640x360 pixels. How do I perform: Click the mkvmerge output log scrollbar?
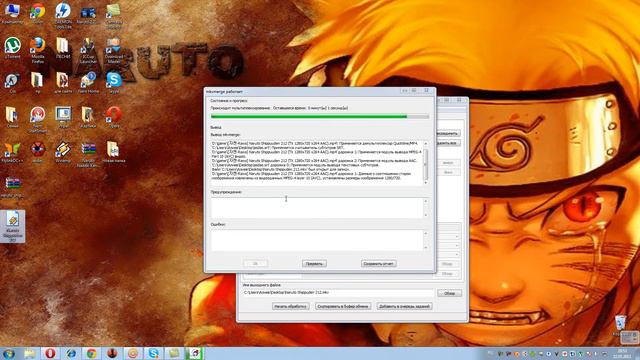(x=426, y=164)
